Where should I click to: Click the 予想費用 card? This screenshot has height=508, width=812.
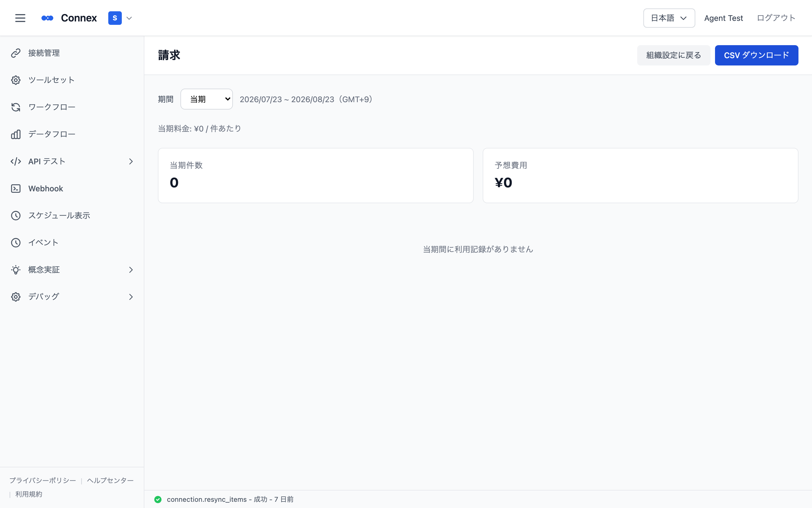click(x=640, y=175)
